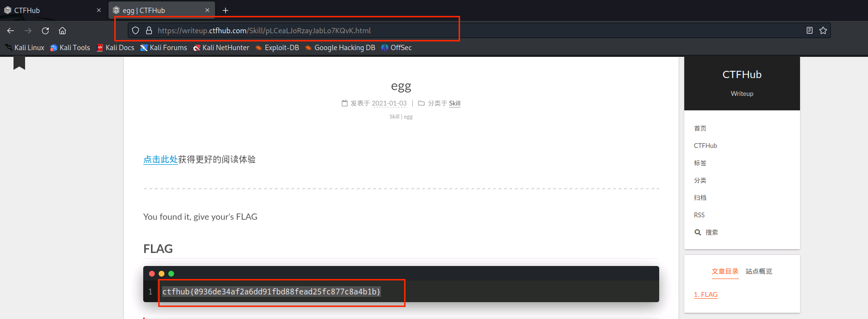Click 'You found it, give your's FLAG' text

(200, 217)
